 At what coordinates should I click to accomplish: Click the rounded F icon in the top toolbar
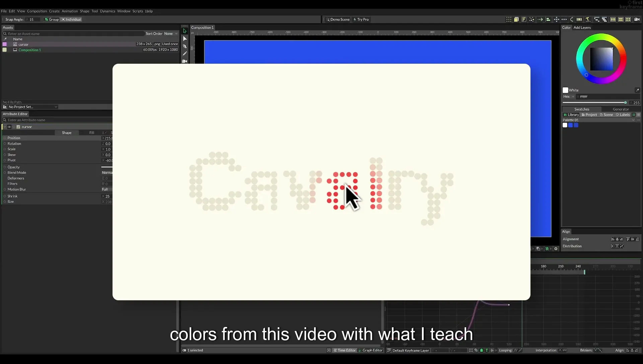click(x=524, y=19)
